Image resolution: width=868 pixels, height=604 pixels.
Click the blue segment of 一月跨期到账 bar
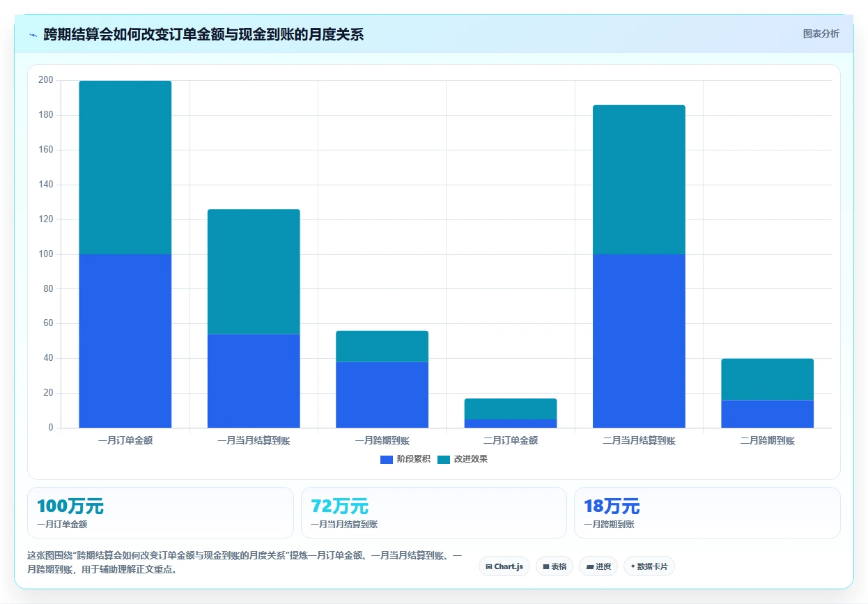(x=382, y=395)
